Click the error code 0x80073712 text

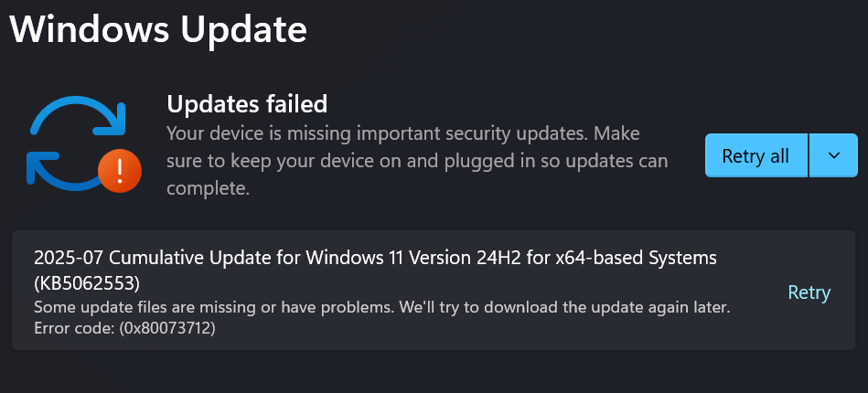pos(124,328)
